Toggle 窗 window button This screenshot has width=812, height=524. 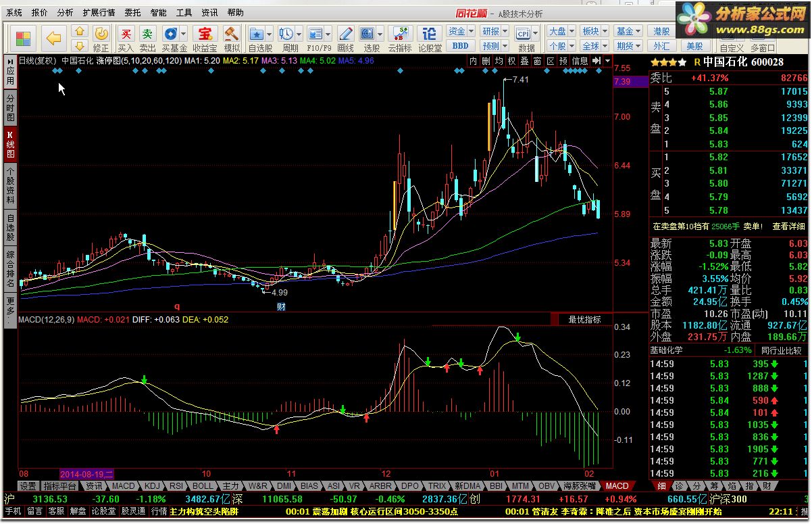pyautogui.click(x=537, y=61)
